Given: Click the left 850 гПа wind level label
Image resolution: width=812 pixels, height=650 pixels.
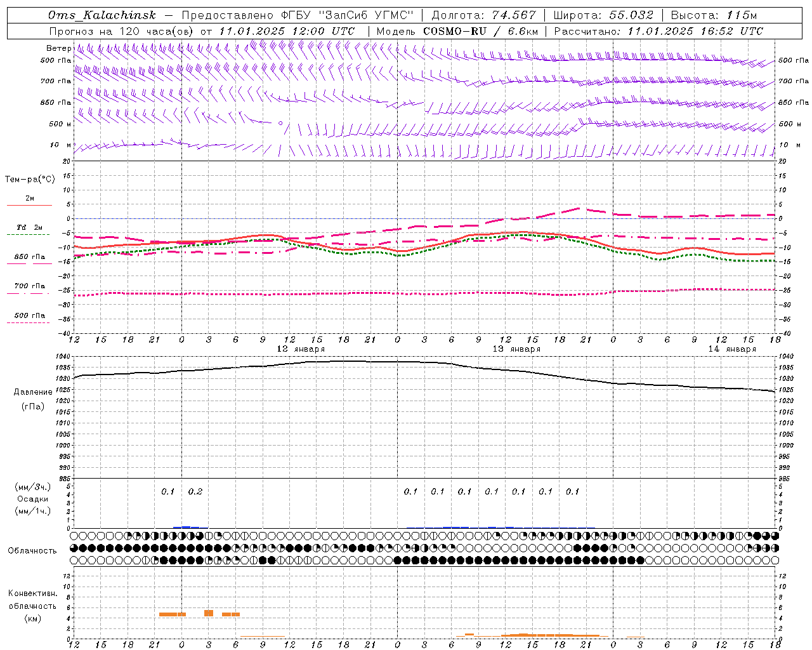Looking at the screenshot, I should pos(56,102).
